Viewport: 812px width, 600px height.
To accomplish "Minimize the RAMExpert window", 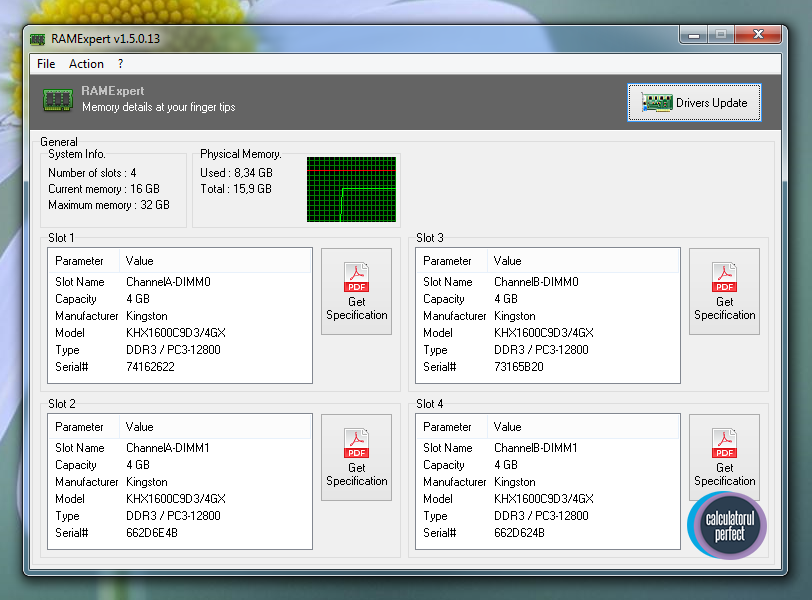I will [694, 35].
